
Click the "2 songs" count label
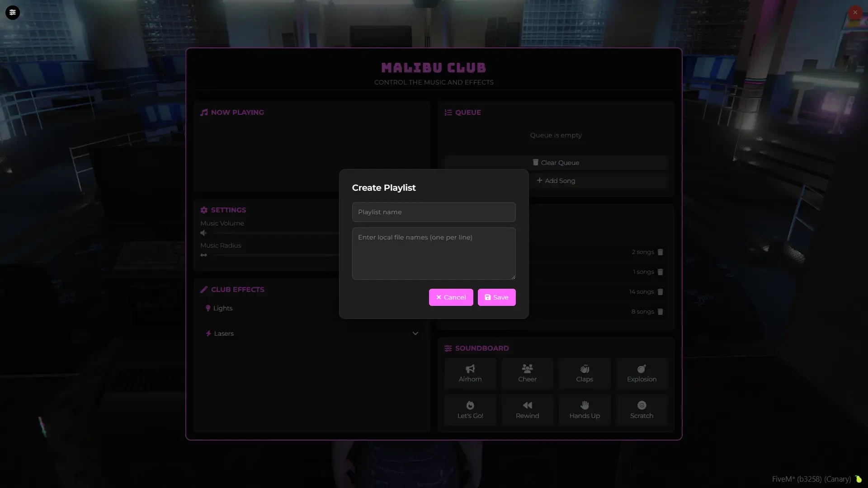pos(642,252)
